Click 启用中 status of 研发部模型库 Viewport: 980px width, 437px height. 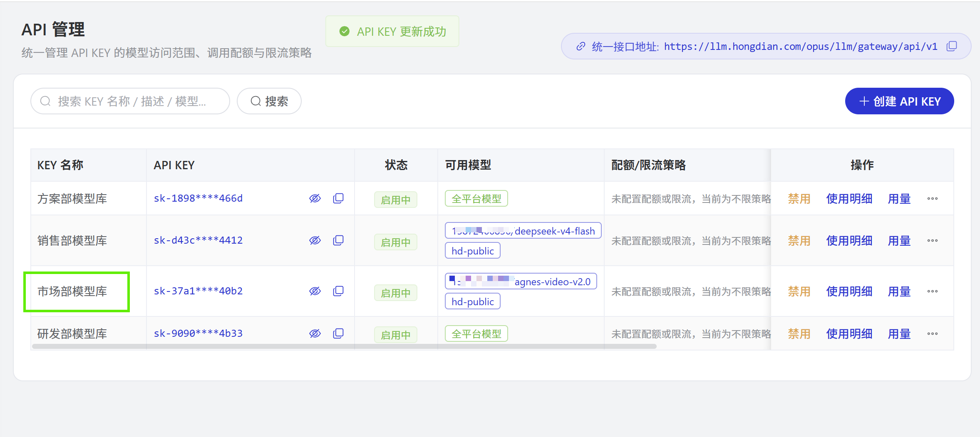pos(396,335)
